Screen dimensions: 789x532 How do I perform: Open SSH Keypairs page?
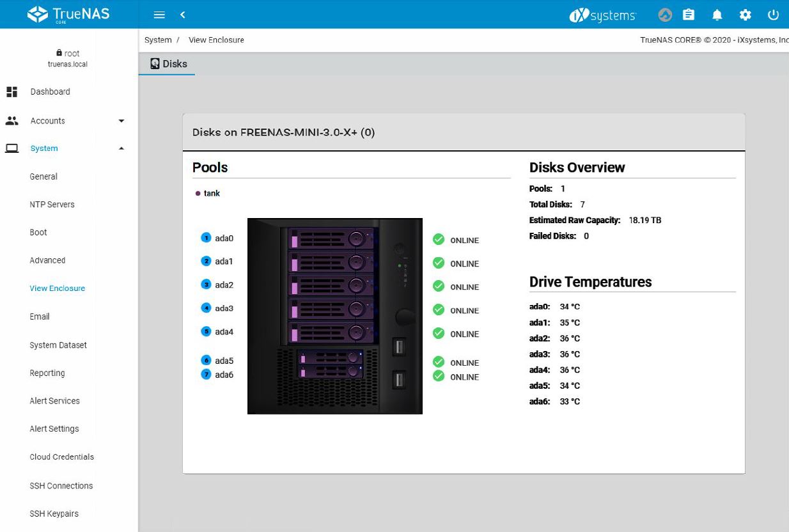pos(54,513)
